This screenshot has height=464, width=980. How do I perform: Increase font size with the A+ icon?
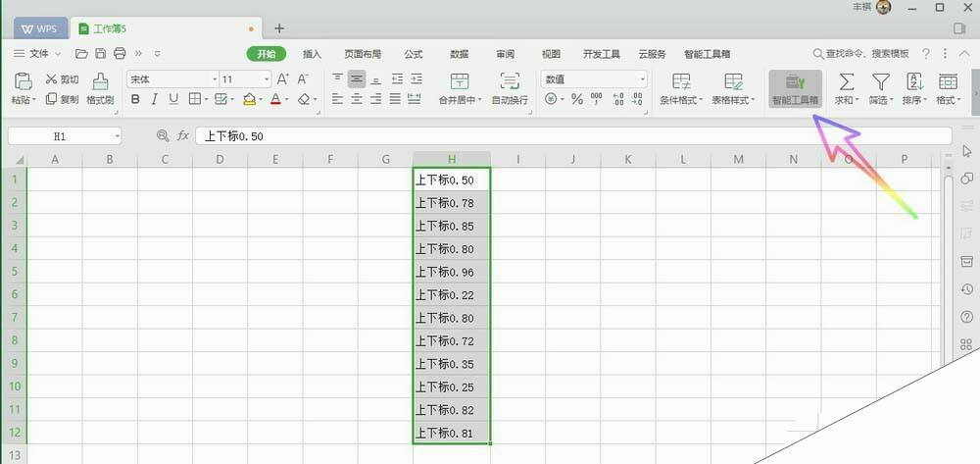point(283,79)
